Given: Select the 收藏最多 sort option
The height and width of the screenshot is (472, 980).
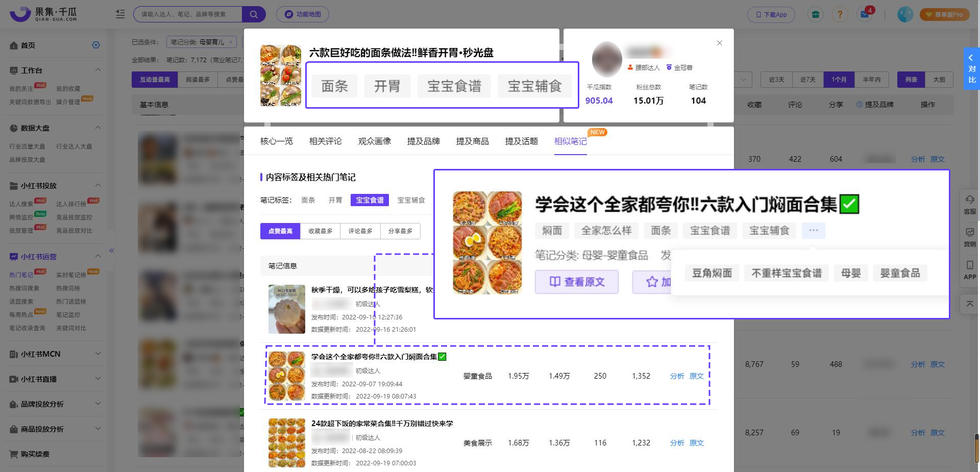Looking at the screenshot, I should click(x=321, y=231).
